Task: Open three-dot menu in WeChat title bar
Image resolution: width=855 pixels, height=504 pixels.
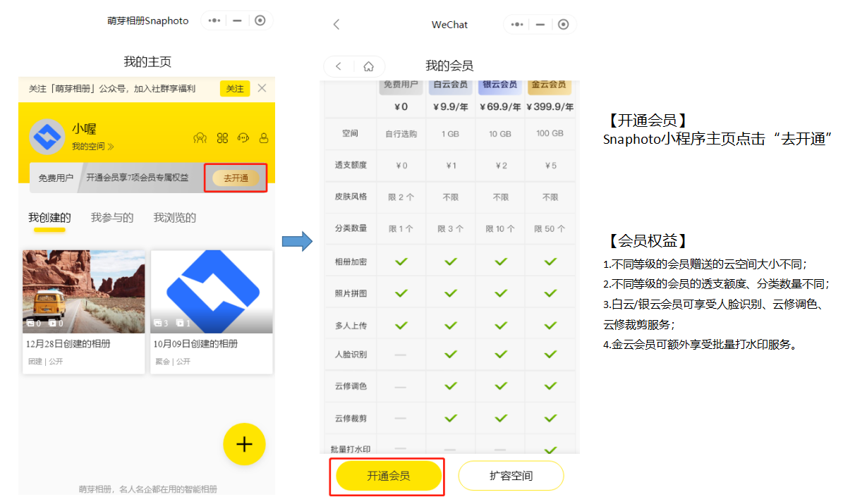Action: (x=518, y=24)
